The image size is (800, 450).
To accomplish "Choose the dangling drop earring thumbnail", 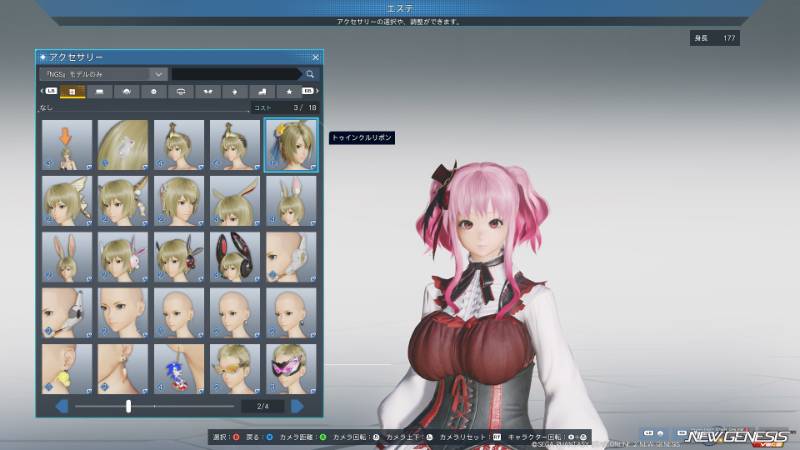I will click(x=123, y=369).
